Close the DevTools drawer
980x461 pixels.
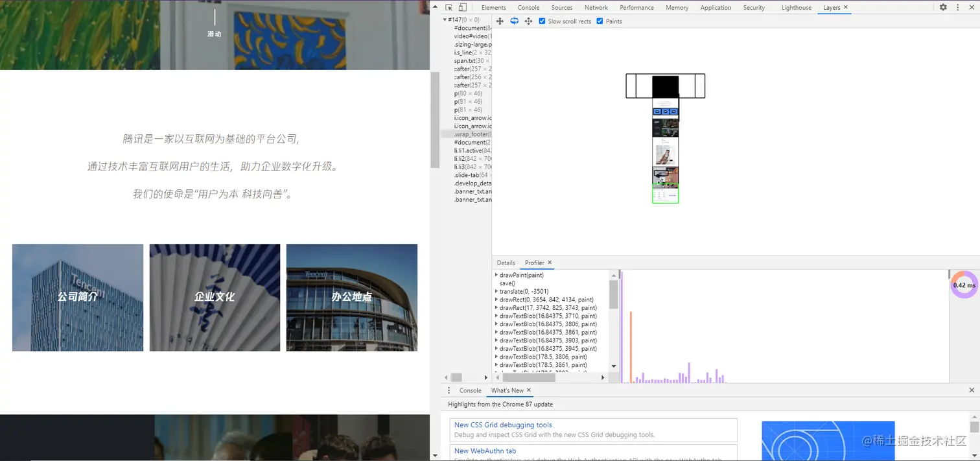972,390
